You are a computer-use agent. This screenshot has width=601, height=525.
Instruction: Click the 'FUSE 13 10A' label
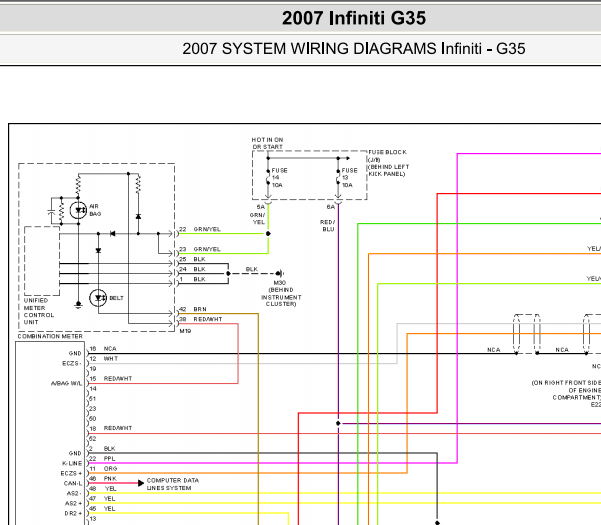pos(349,178)
